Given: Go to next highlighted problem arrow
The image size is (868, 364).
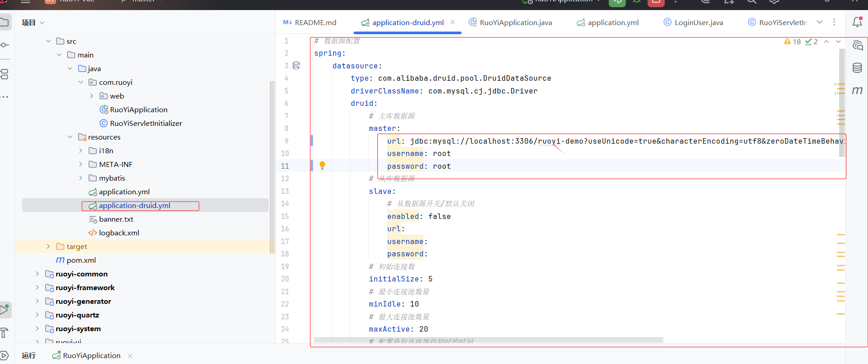Looking at the screenshot, I should point(838,42).
